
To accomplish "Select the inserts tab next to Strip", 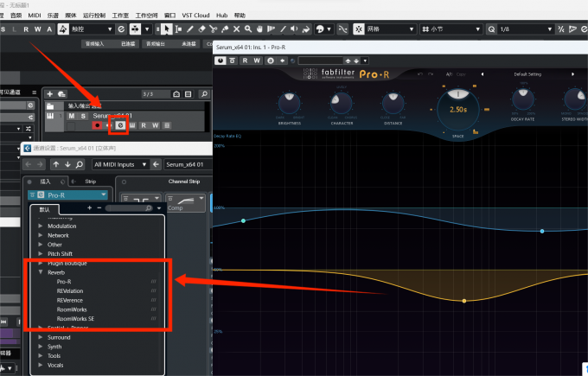I will pos(45,182).
